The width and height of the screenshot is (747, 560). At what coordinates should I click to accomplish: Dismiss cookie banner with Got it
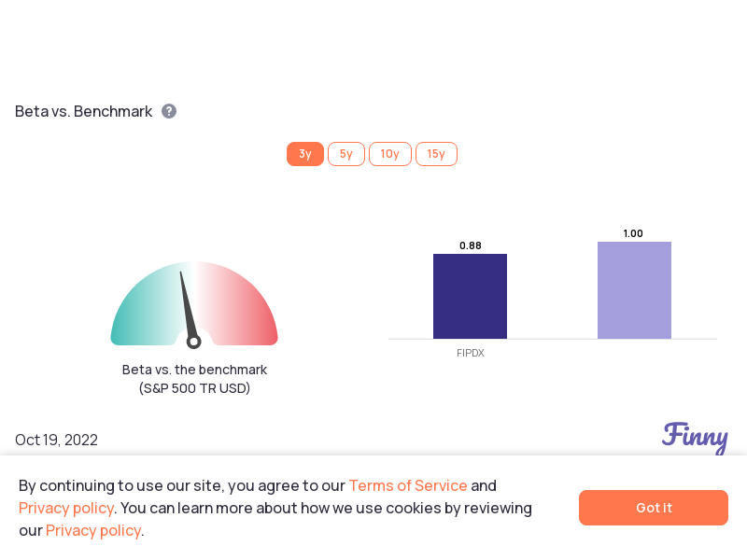pyautogui.click(x=653, y=508)
